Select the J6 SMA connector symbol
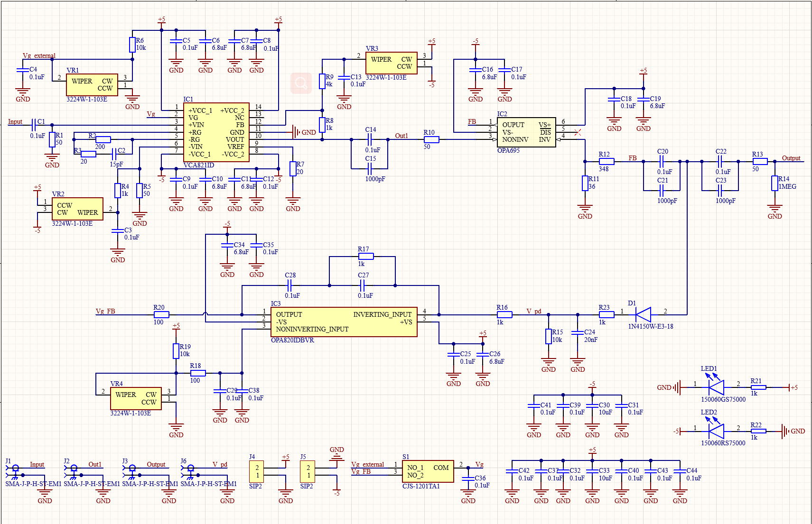 [x=190, y=471]
